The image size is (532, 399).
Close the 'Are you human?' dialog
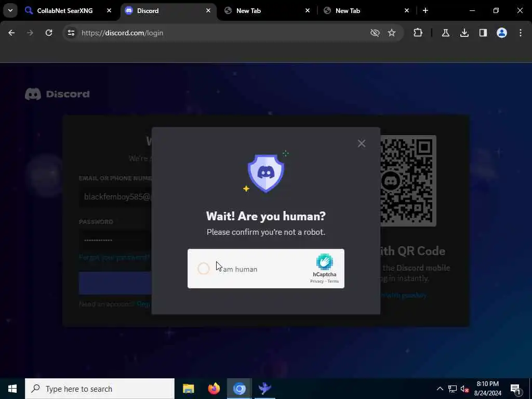click(362, 143)
